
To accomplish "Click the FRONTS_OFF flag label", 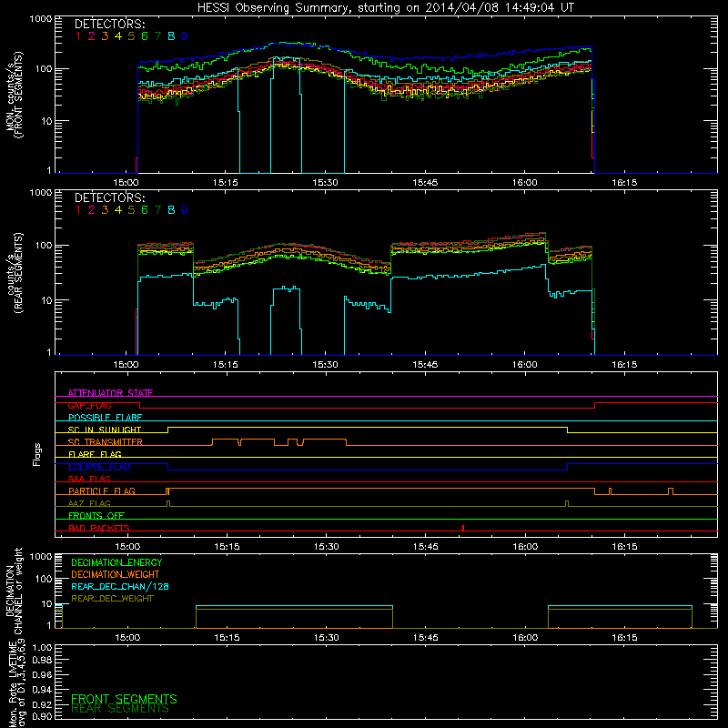I will coord(96,515).
